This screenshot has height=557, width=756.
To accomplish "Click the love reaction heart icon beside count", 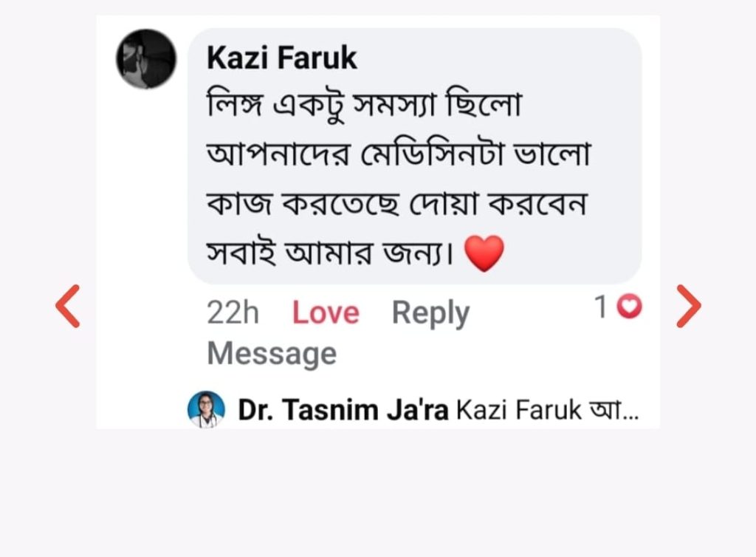I will coord(629,307).
